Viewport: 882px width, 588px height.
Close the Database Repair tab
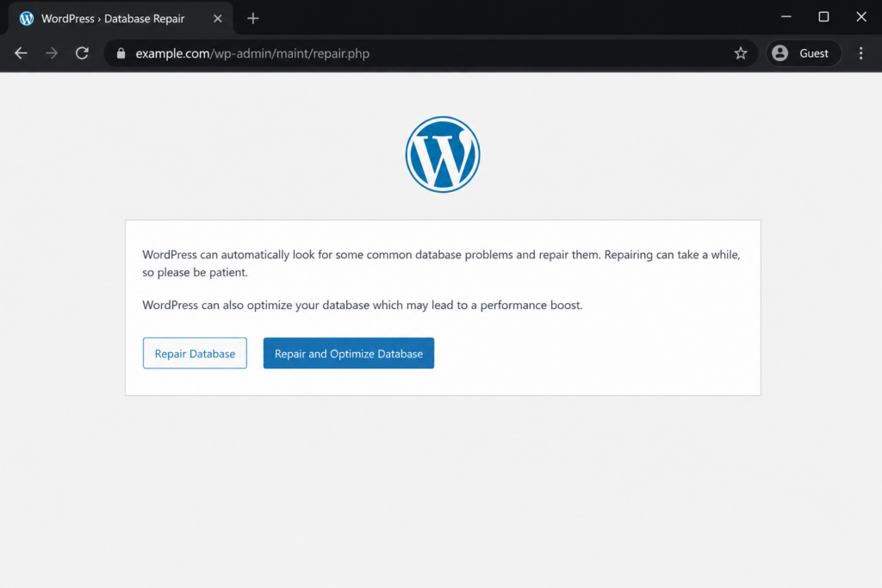[218, 19]
